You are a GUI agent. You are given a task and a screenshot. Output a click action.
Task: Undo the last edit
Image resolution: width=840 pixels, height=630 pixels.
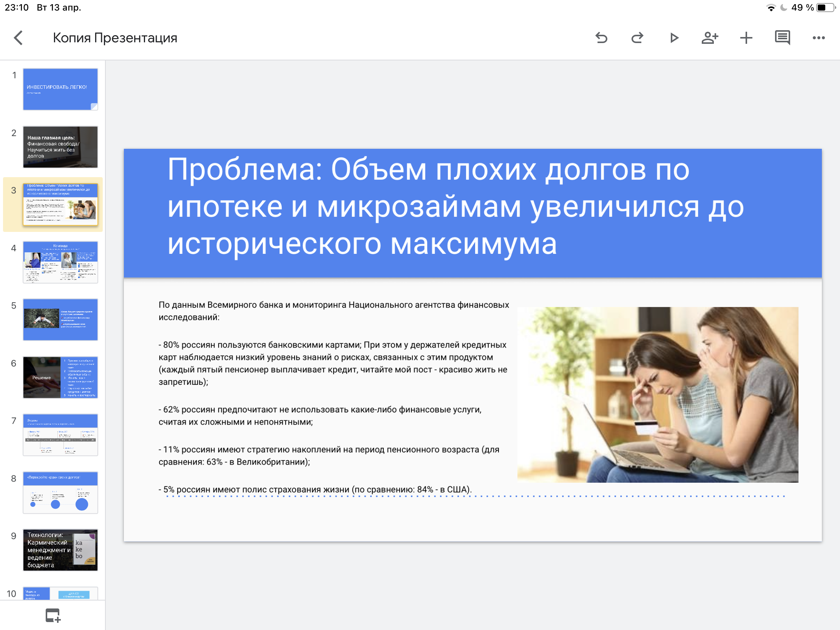tap(601, 38)
